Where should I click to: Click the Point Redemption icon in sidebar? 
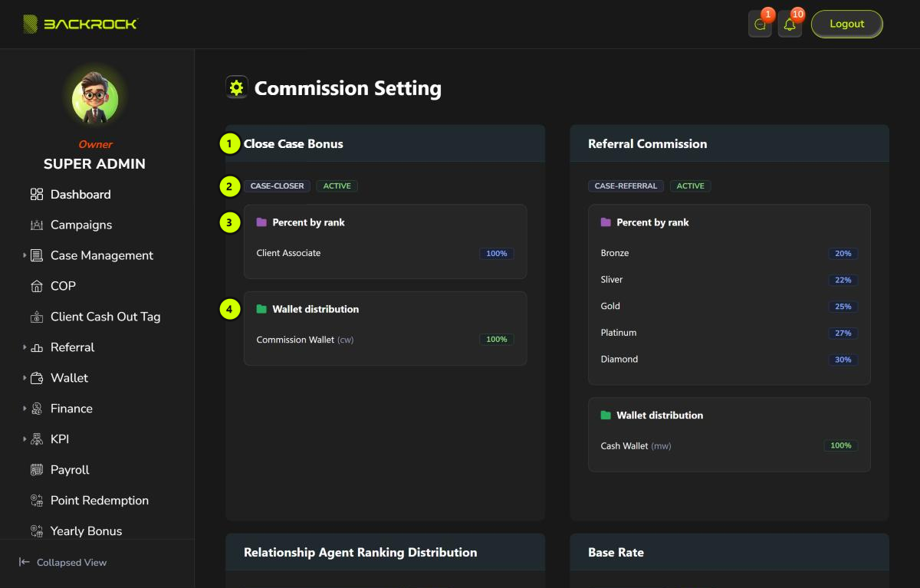pyautogui.click(x=37, y=501)
